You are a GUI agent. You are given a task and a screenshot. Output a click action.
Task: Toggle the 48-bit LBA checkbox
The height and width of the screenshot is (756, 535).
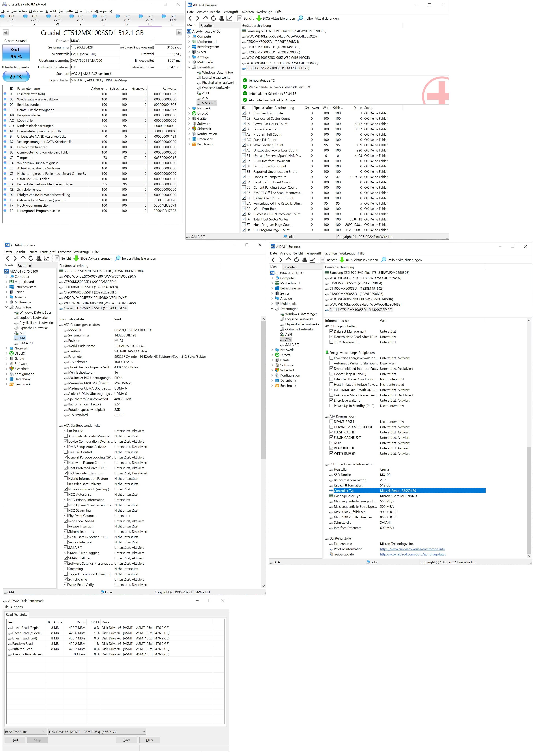[66, 431]
